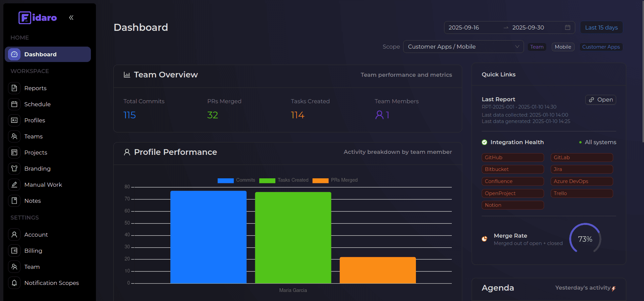The width and height of the screenshot is (644, 301).
Task: Collapse the sidebar with double-chevron icon
Action: [71, 17]
